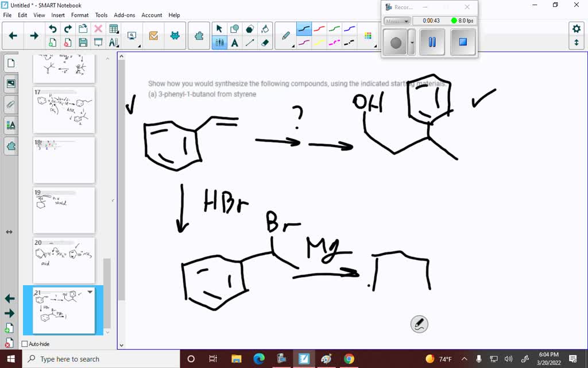Image resolution: width=588 pixels, height=368 pixels.
Task: Select the Shapes tool
Action: click(x=235, y=28)
